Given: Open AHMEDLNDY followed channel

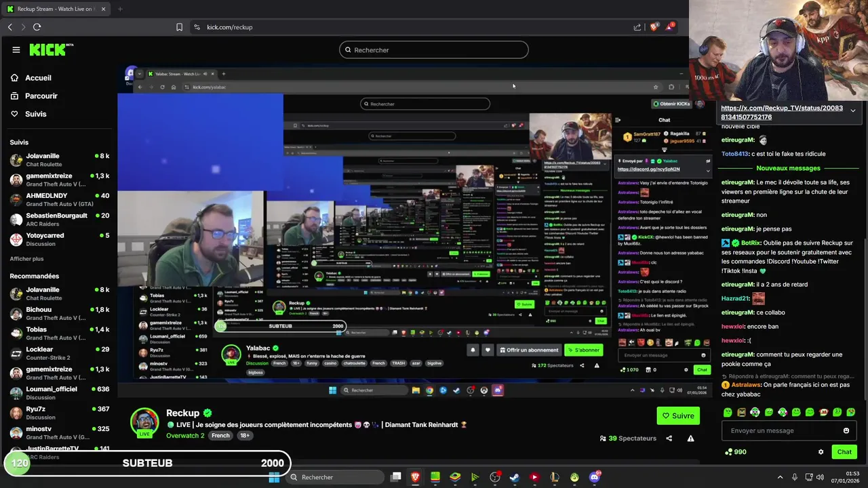Looking at the screenshot, I should coord(60,199).
